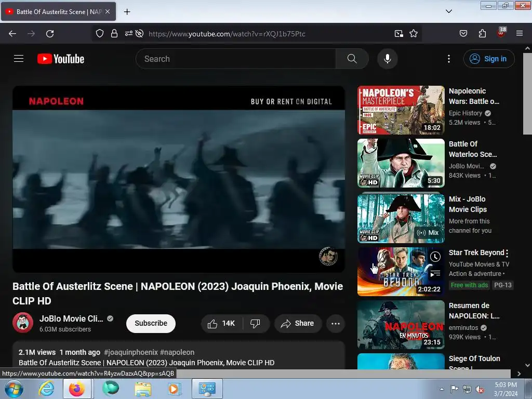Click the enminutos channel name
Screen dimensions: 532x399
click(463, 327)
